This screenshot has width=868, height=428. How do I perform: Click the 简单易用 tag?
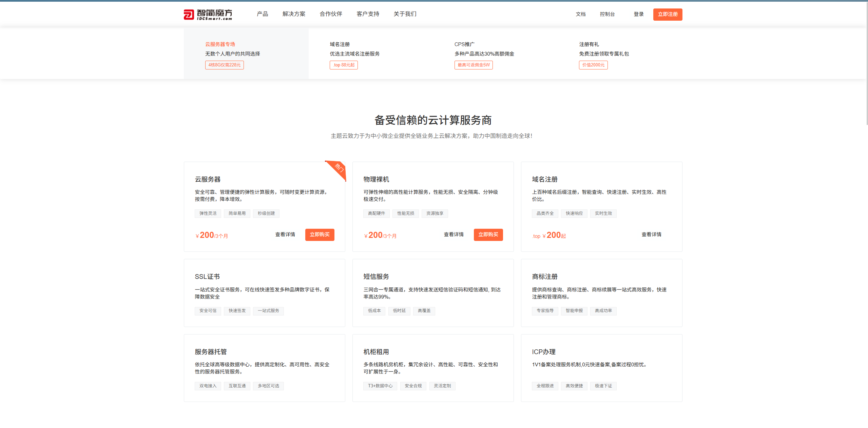237,213
